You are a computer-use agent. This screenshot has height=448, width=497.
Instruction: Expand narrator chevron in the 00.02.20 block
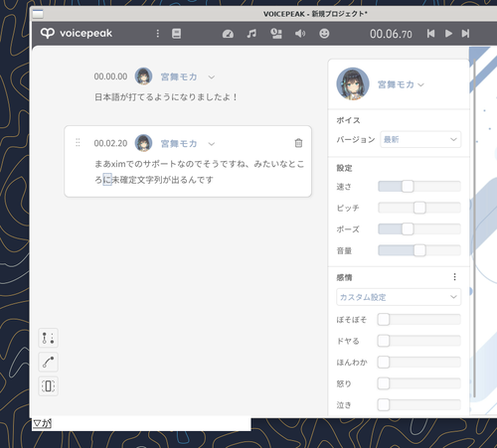point(212,144)
